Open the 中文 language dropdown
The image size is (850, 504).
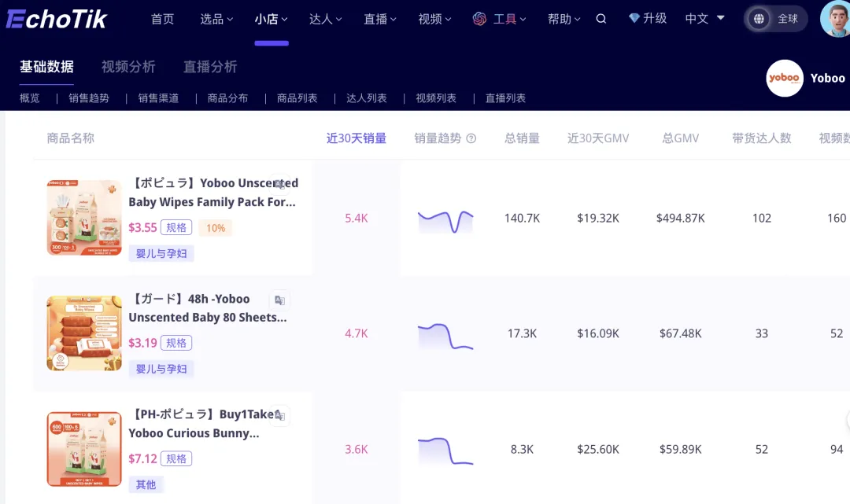704,19
